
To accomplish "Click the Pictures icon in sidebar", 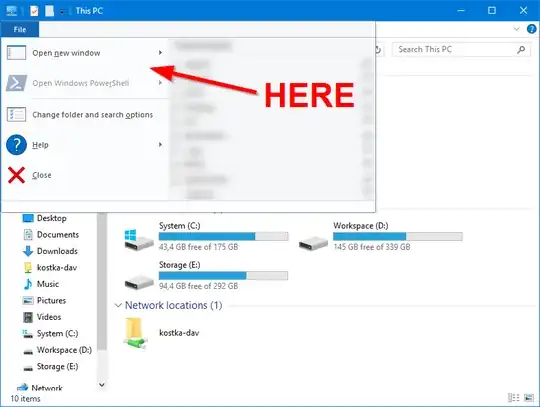I will coord(28,301).
